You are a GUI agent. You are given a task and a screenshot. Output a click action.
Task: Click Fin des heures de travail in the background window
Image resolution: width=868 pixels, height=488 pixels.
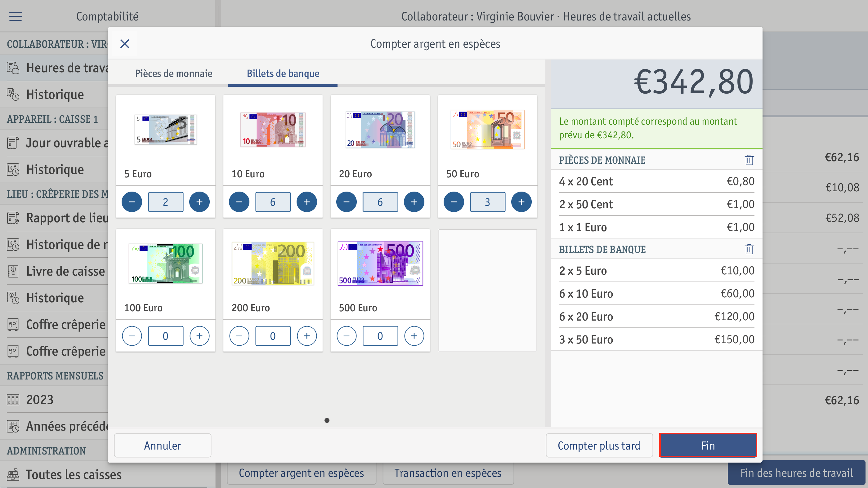[797, 472]
